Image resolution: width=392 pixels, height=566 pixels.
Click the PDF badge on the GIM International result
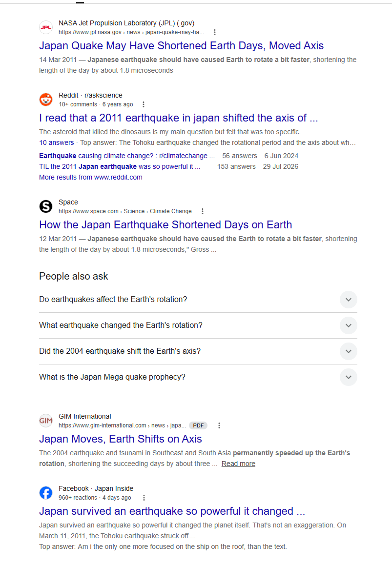click(198, 425)
